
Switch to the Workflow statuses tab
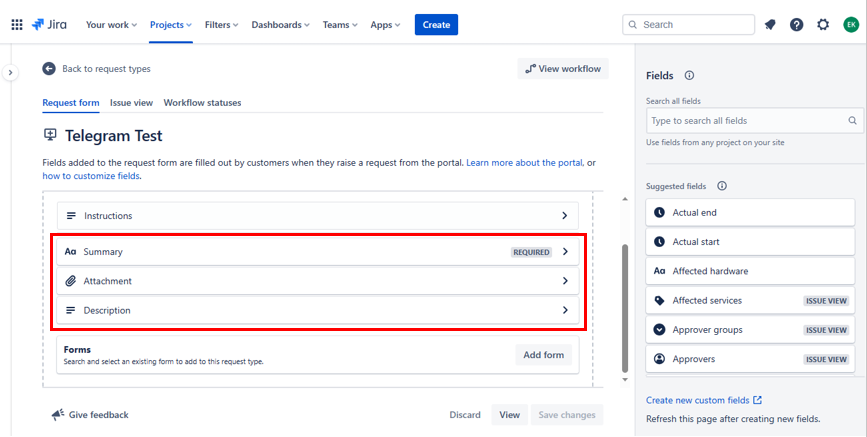click(202, 103)
